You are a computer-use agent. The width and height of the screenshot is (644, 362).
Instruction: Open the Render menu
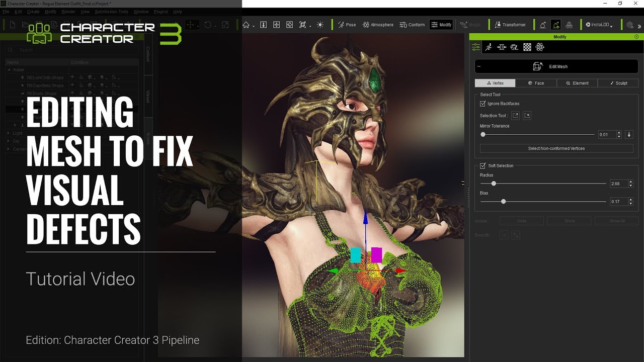68,11
